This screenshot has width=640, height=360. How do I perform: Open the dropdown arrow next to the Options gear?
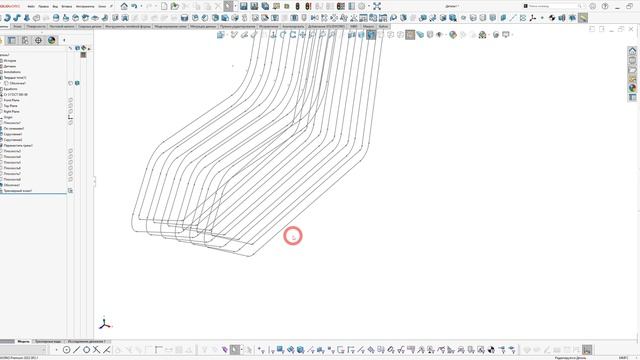369,6
